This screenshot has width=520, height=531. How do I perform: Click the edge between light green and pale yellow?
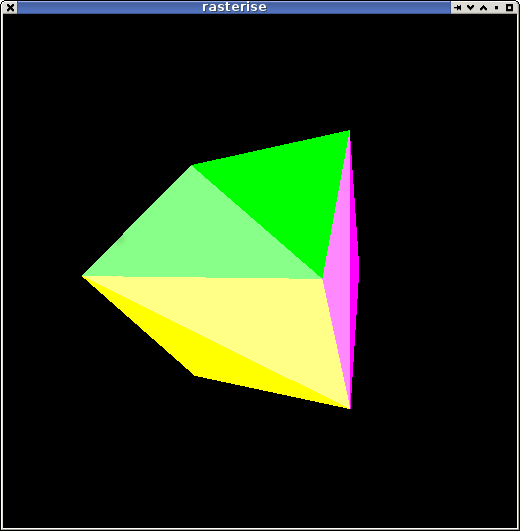click(x=202, y=277)
